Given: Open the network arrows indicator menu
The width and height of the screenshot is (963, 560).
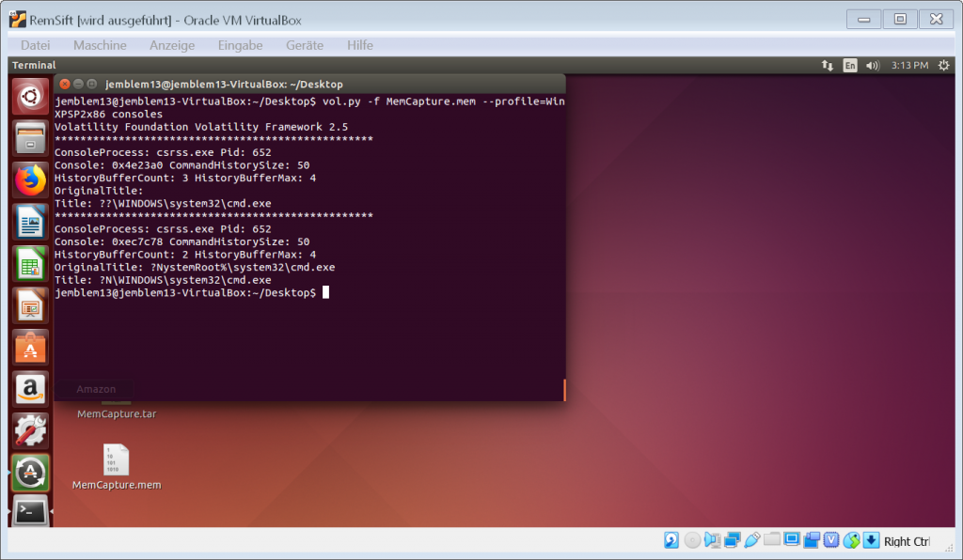Looking at the screenshot, I should point(828,66).
